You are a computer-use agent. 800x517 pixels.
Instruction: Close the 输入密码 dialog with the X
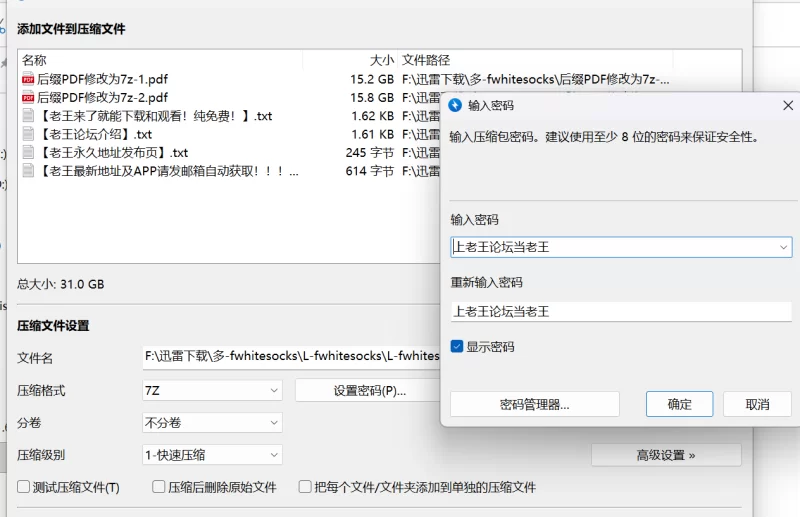(787, 105)
